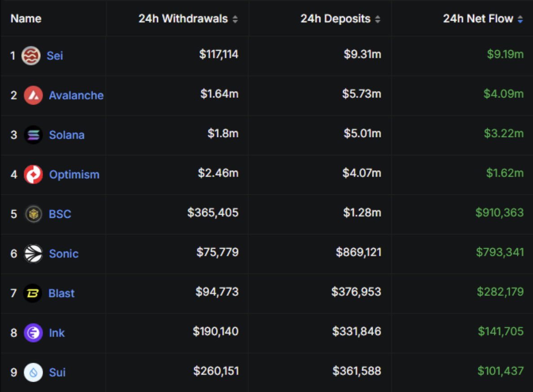The width and height of the screenshot is (533, 392).
Task: Select BSC deposits value $1.28m
Action: pos(362,212)
